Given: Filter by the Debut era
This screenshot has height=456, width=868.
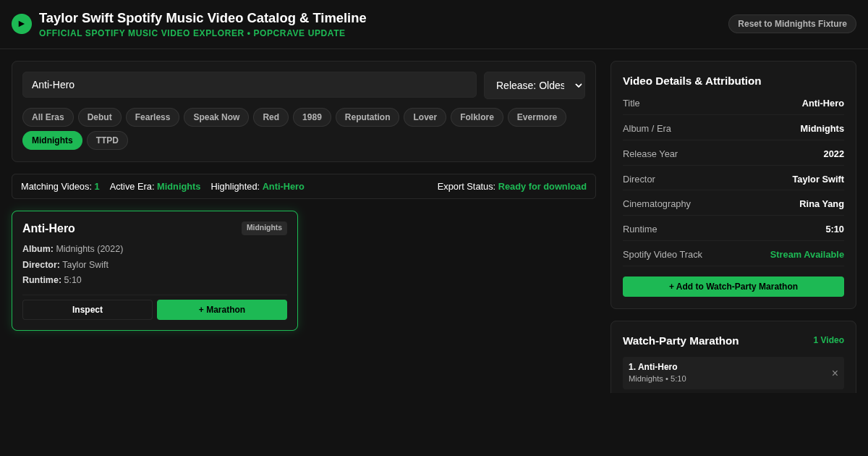Looking at the screenshot, I should 100,117.
